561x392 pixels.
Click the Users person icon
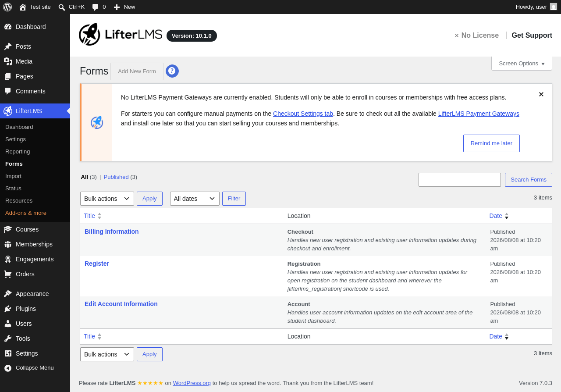[x=8, y=324]
